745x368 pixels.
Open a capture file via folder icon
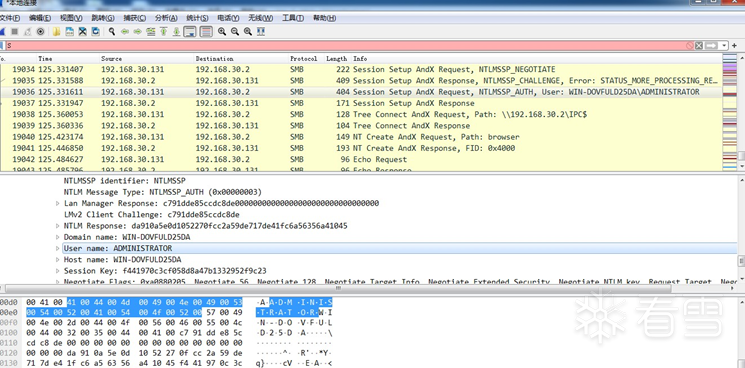[57, 31]
